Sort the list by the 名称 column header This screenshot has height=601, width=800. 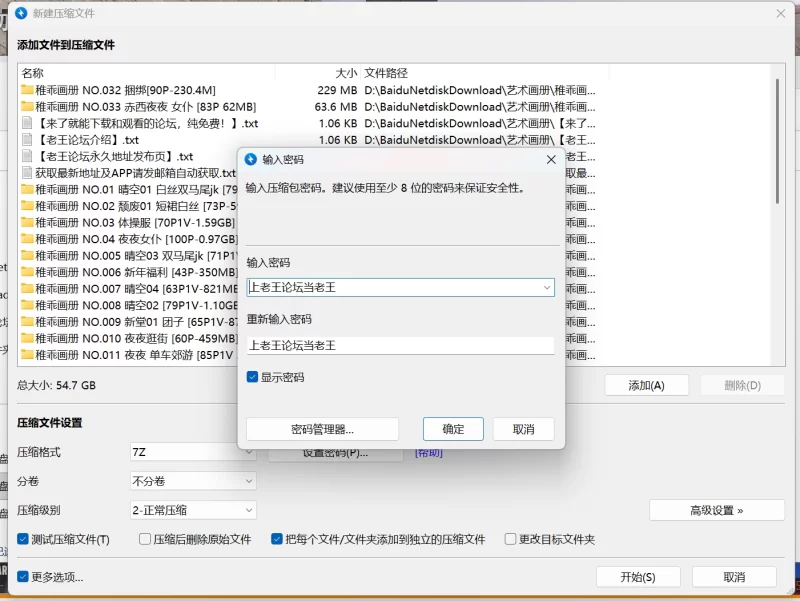point(33,73)
